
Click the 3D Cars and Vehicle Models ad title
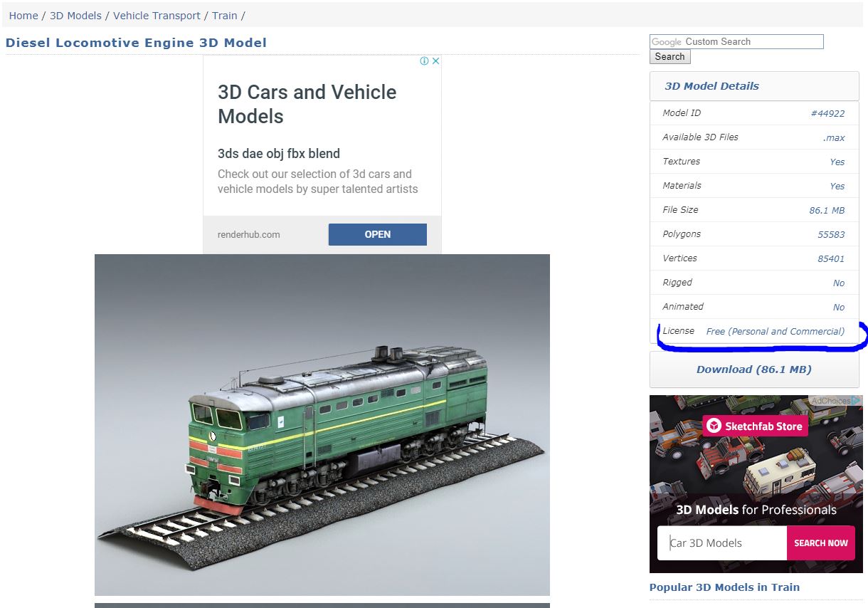pos(307,104)
